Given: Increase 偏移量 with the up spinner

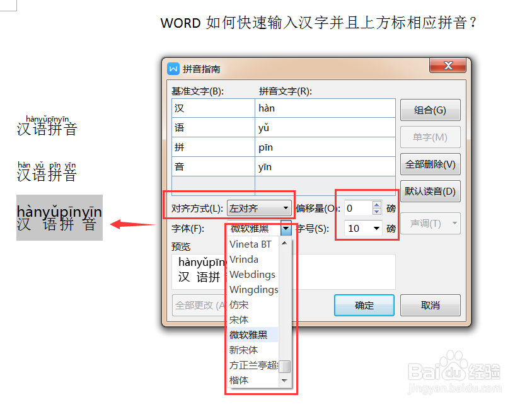Looking at the screenshot, I should tap(376, 205).
